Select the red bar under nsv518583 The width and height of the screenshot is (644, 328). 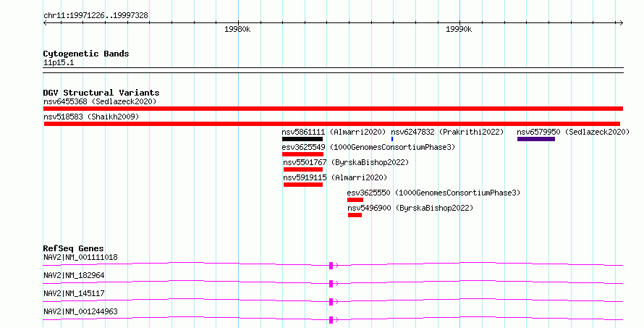tap(332, 124)
